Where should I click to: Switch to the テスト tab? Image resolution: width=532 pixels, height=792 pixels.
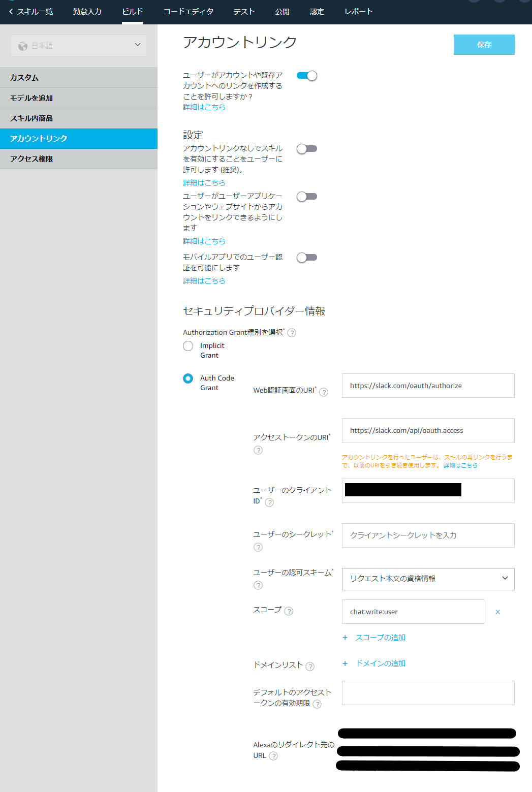[x=244, y=12]
